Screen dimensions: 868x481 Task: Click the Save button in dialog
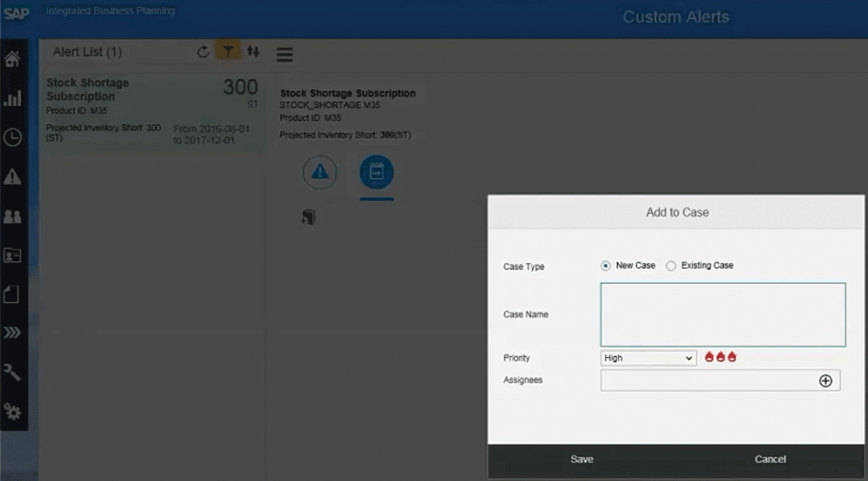pyautogui.click(x=582, y=459)
